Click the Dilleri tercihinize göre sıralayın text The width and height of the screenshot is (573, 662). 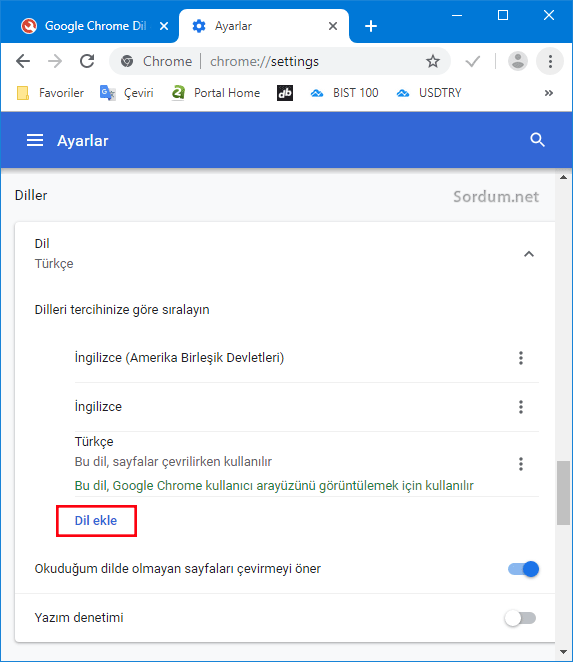(122, 310)
